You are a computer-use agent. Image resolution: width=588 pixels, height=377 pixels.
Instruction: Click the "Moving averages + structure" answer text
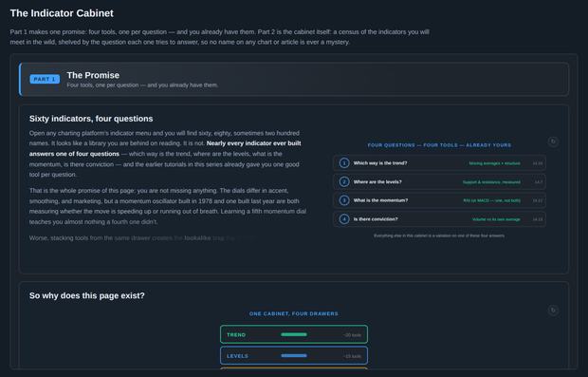pos(494,163)
